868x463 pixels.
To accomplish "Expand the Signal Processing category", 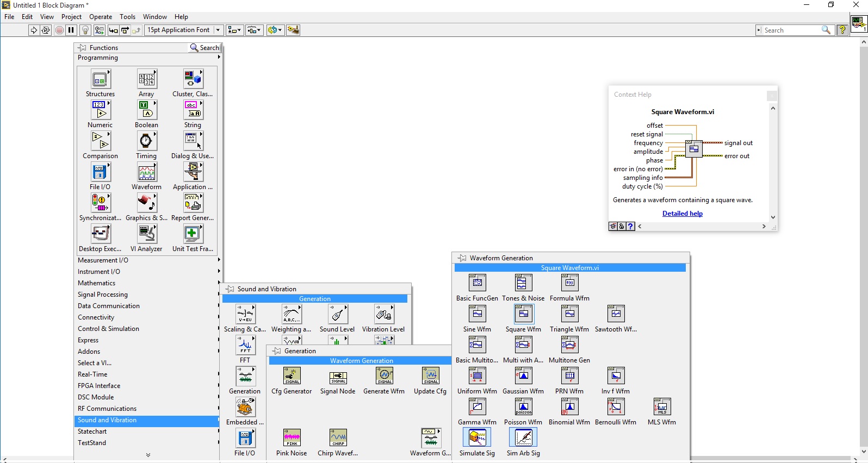I will [148, 295].
